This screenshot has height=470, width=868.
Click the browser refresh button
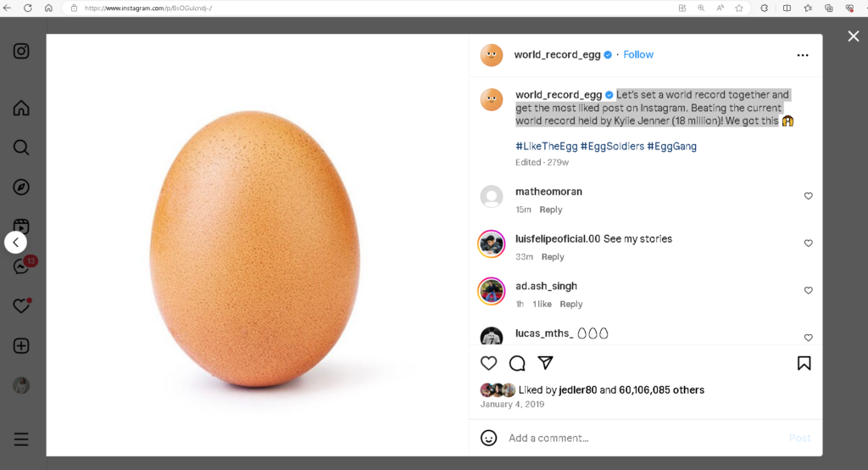[x=28, y=8]
